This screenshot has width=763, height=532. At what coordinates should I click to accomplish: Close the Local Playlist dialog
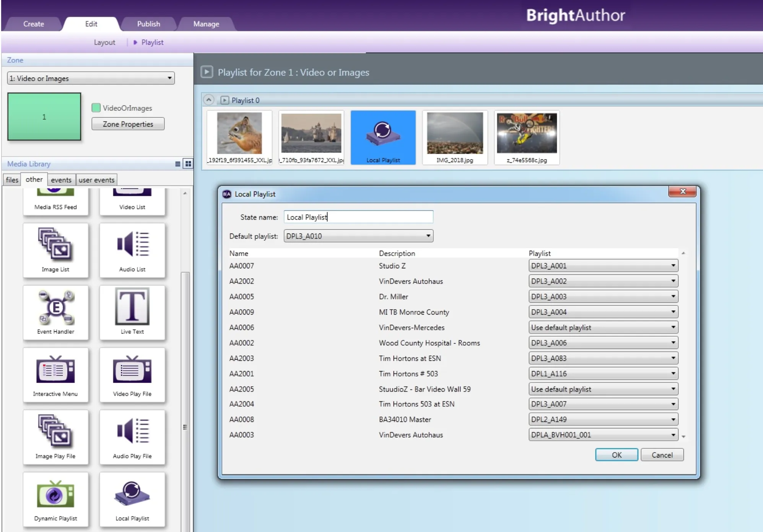tap(683, 191)
